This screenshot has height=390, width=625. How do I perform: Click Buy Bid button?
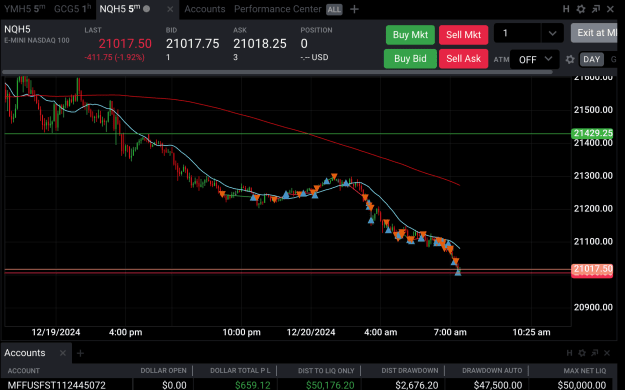410,59
